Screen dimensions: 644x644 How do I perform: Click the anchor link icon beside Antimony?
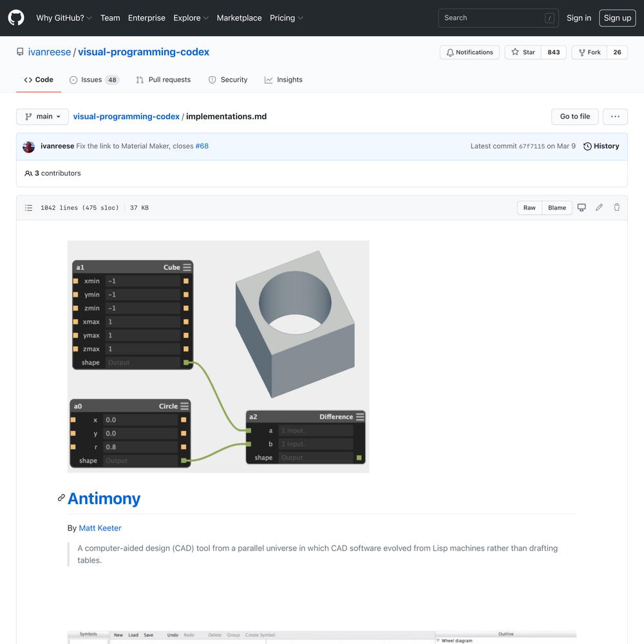[61, 498]
